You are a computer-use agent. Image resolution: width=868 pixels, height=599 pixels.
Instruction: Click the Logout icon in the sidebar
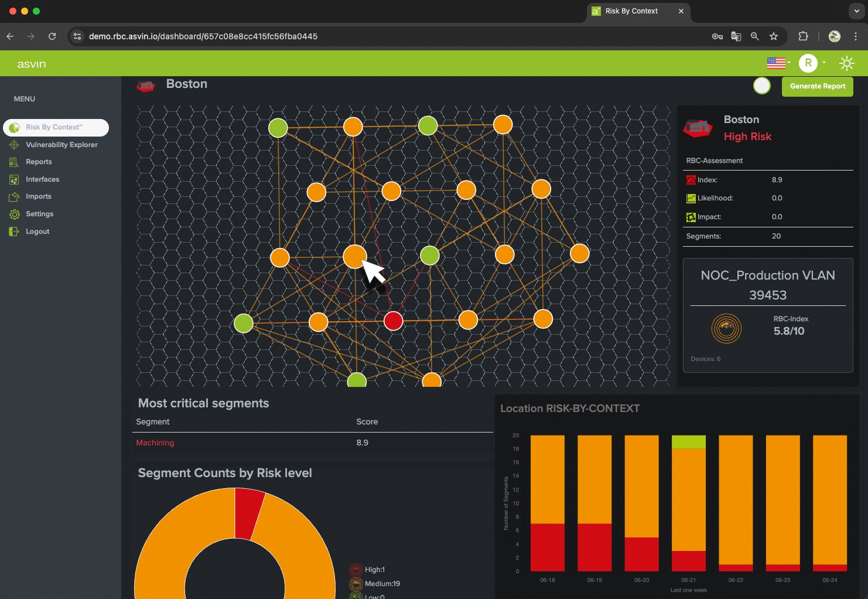[14, 231]
